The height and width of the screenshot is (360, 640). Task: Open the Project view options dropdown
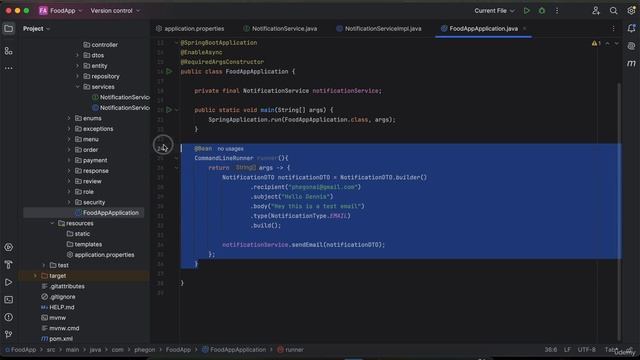pos(36,29)
